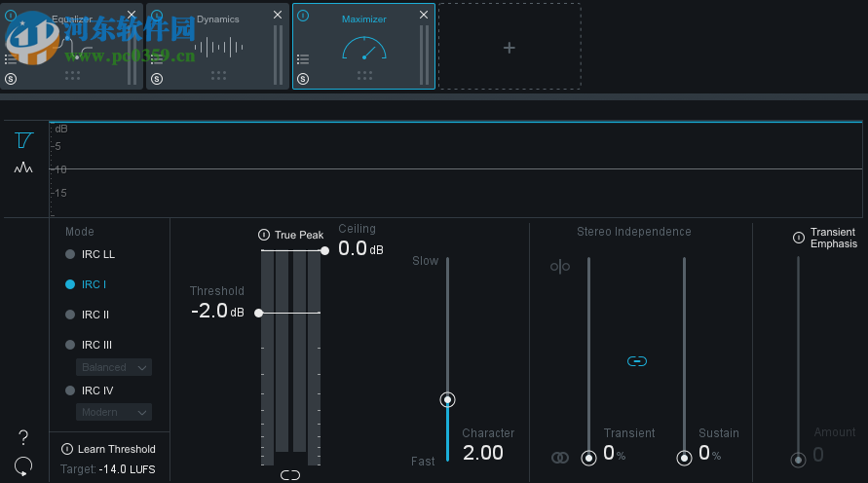This screenshot has height=483, width=868.
Task: Select the IRC II mode
Action: coord(88,315)
